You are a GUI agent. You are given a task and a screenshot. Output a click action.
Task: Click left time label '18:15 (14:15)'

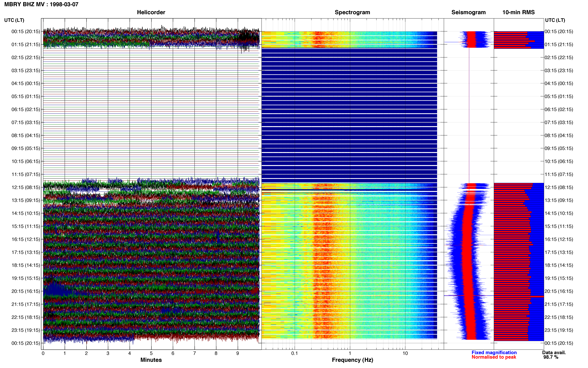tap(26, 265)
